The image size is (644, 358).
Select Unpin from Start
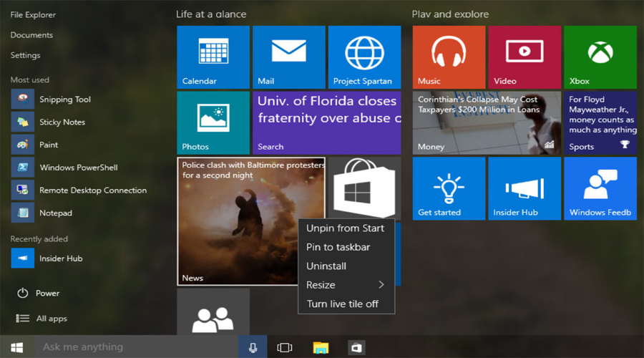click(346, 228)
